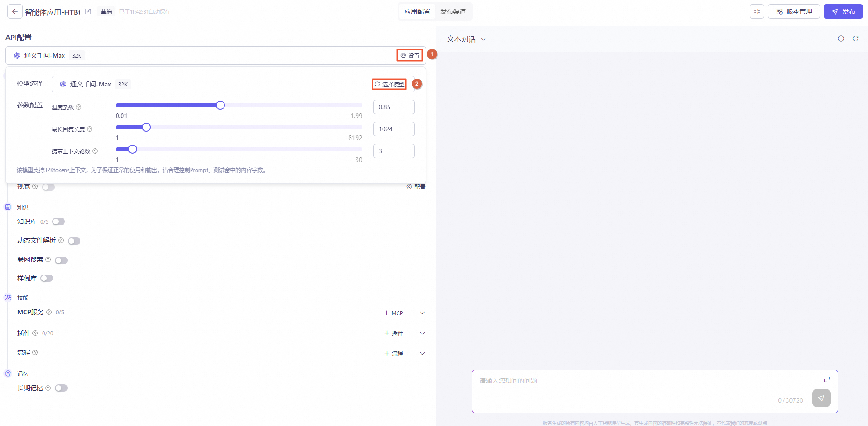Click the 知识 section icon
Screen dimensions: 868x426
tap(8, 207)
